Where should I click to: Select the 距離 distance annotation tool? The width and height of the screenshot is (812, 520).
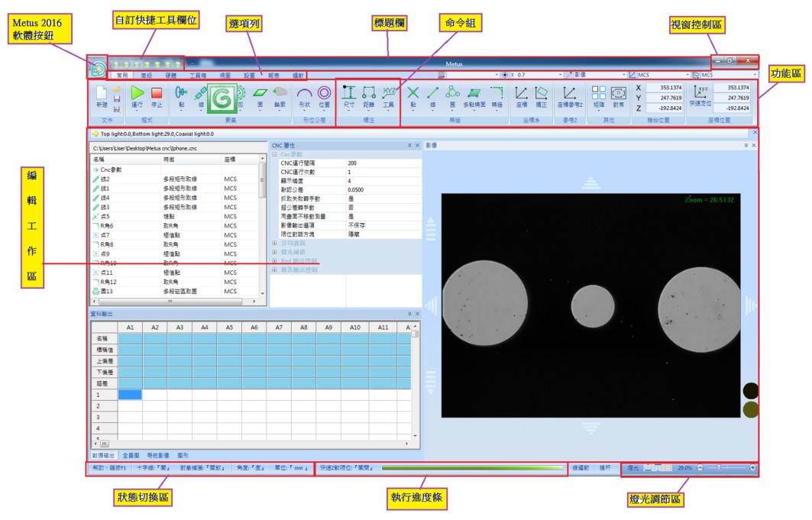click(x=369, y=97)
